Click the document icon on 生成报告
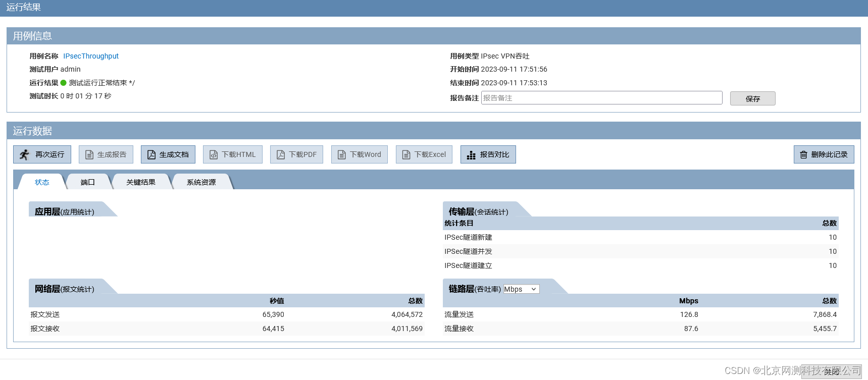This screenshot has height=380, width=868. click(89, 154)
